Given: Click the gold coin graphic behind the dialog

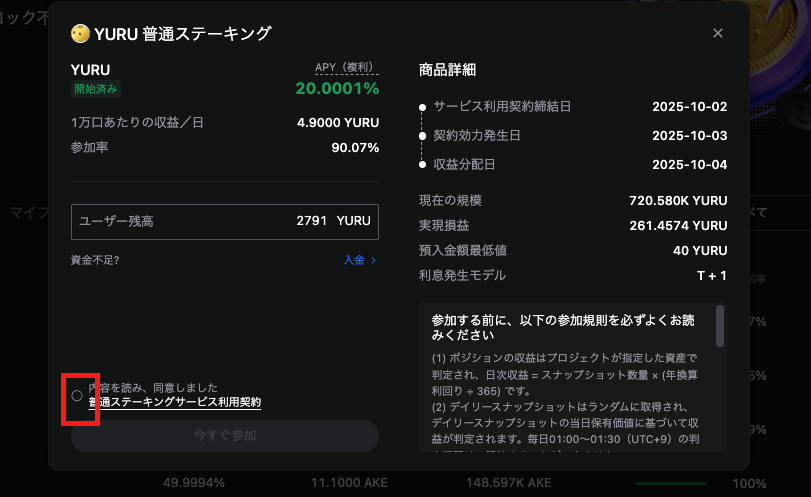Looking at the screenshot, I should click(x=778, y=30).
